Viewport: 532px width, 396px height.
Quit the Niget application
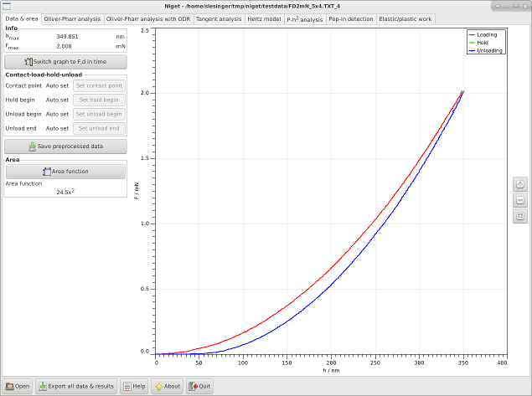(199, 387)
